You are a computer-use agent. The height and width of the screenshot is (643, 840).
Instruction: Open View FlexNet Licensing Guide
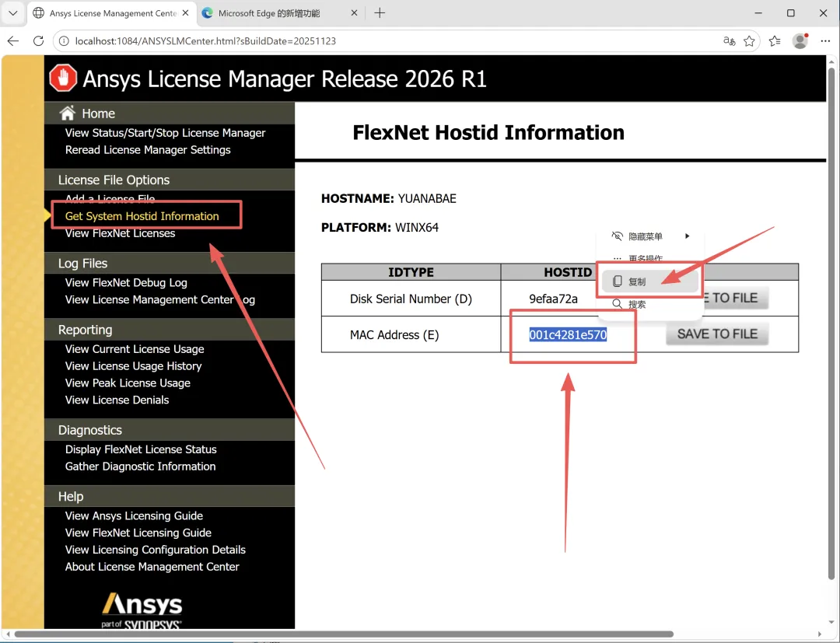[x=138, y=533]
